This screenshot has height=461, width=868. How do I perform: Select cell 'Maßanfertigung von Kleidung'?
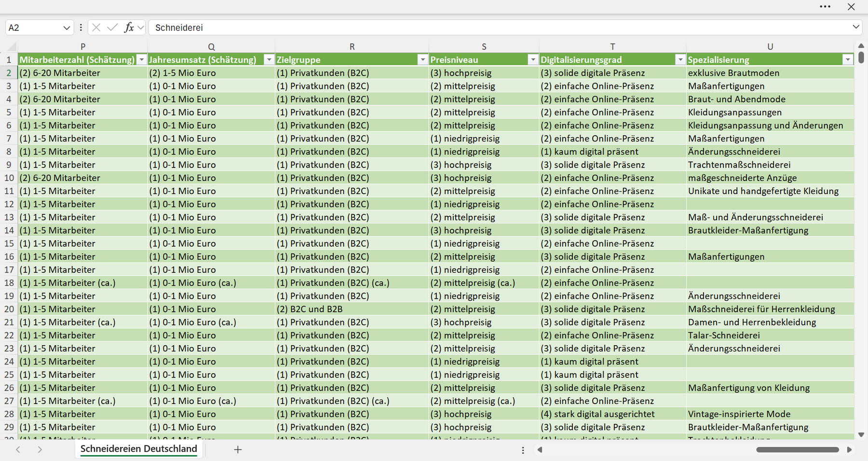pos(770,388)
